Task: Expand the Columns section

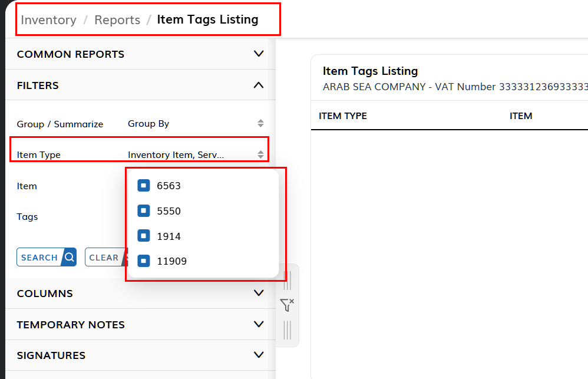Action: [x=141, y=293]
